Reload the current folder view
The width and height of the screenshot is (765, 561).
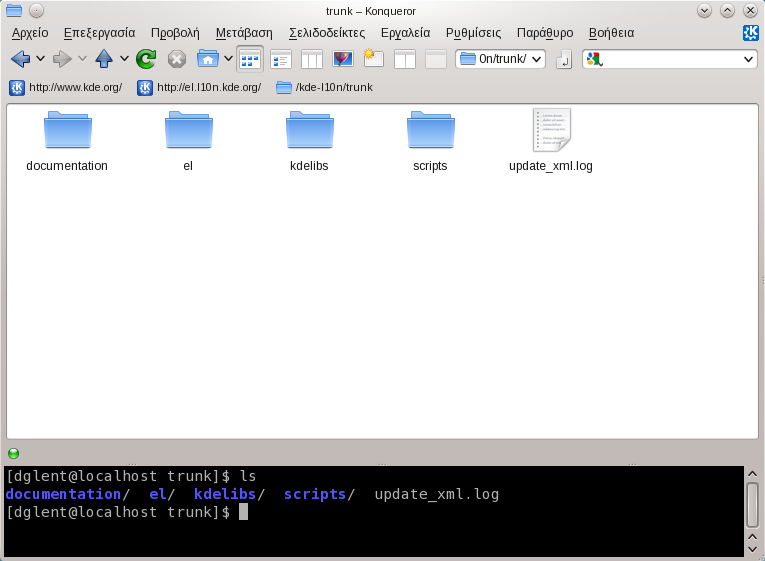coord(146,59)
